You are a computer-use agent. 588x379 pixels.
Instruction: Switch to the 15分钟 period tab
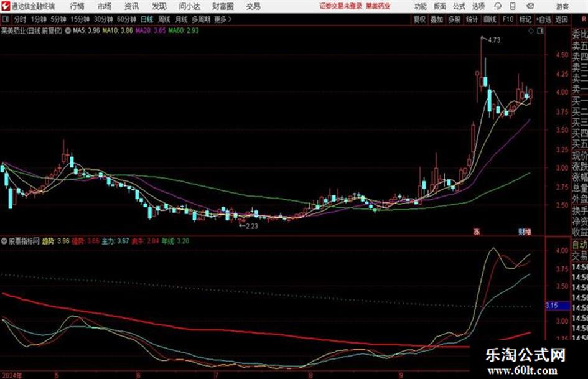[80, 19]
